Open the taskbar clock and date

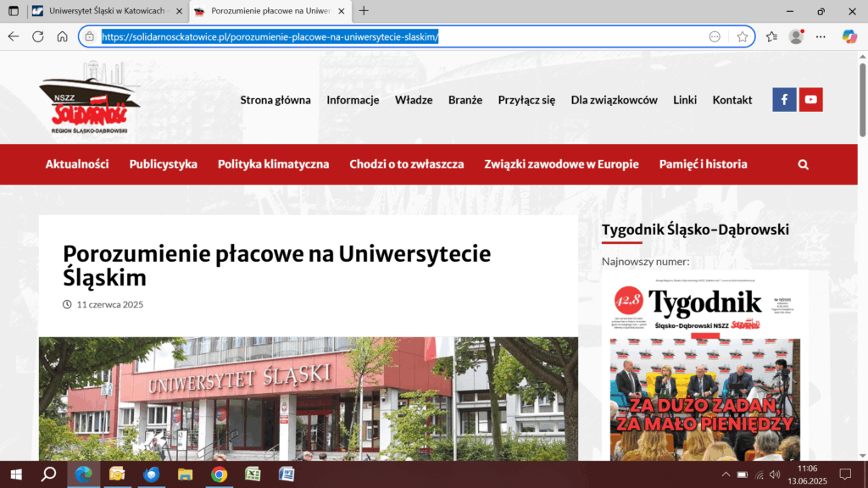[807, 474]
